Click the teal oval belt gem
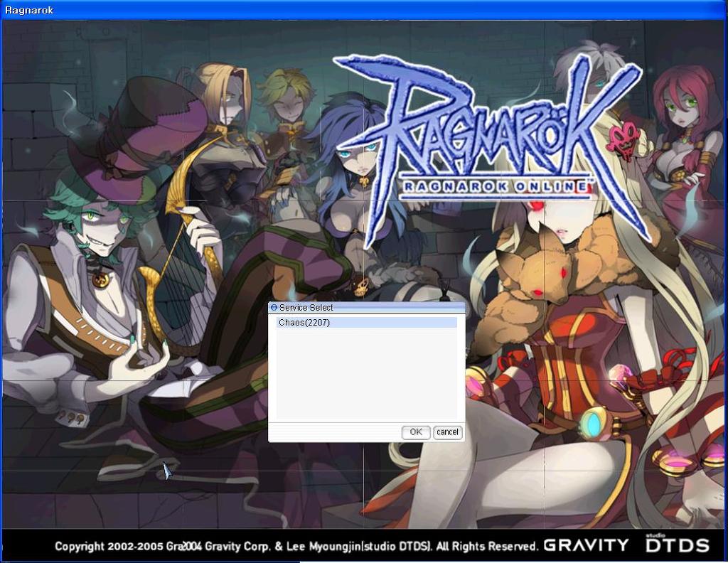 [590, 424]
